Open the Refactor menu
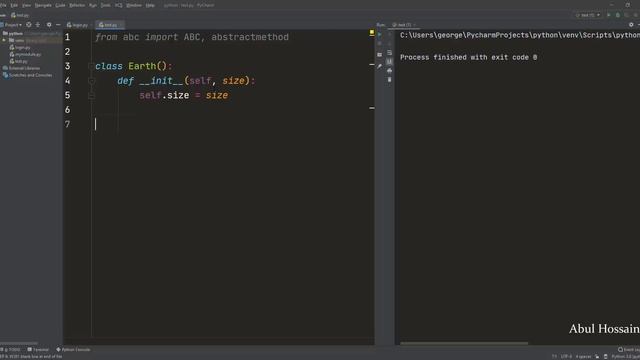This screenshot has width=640, height=360. [77, 5]
